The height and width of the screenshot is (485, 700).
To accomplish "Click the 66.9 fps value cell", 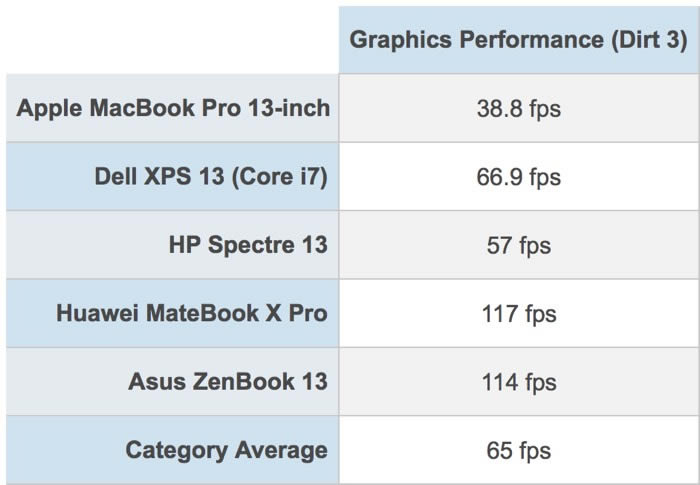I will [x=518, y=177].
